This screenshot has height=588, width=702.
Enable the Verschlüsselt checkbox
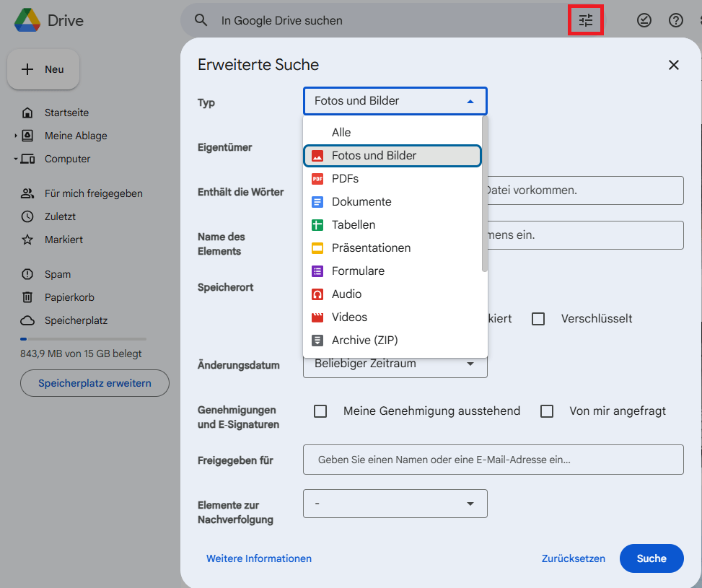(538, 318)
